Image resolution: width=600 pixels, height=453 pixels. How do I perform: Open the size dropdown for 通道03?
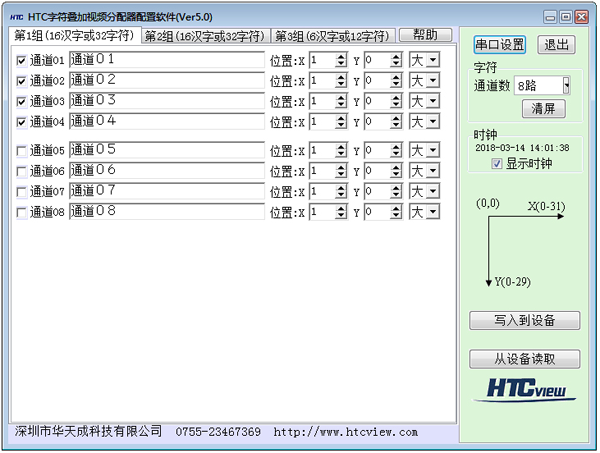433,101
